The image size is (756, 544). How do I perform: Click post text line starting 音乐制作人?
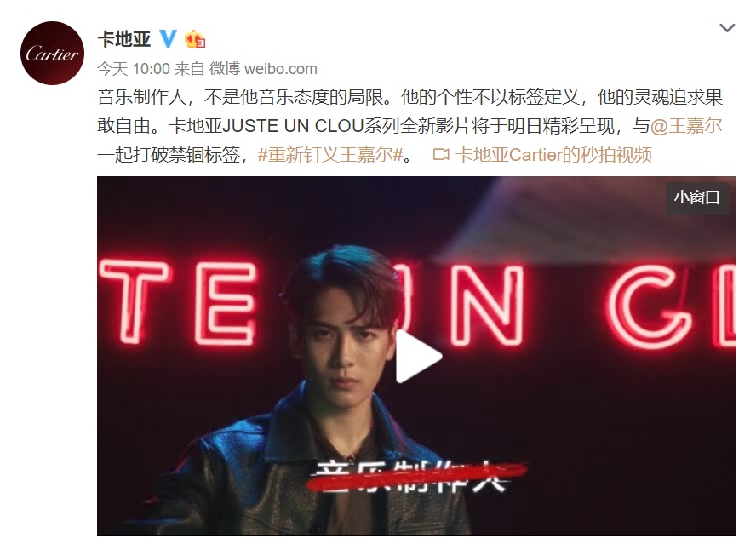click(409, 97)
